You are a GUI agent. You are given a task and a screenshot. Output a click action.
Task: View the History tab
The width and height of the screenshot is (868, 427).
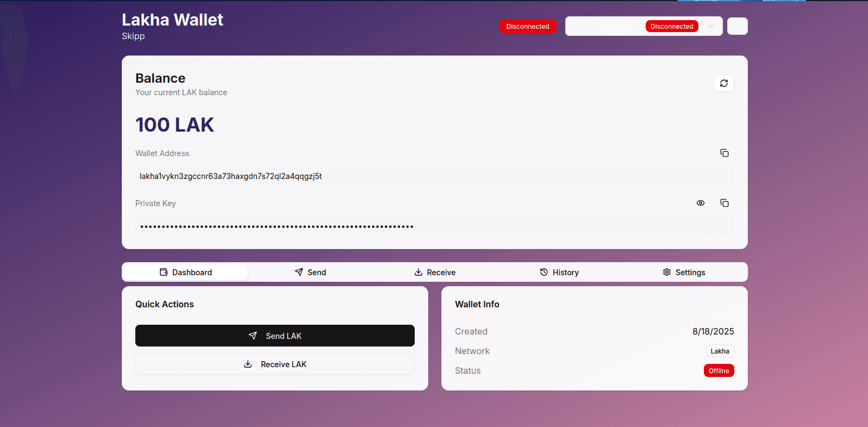coord(559,272)
